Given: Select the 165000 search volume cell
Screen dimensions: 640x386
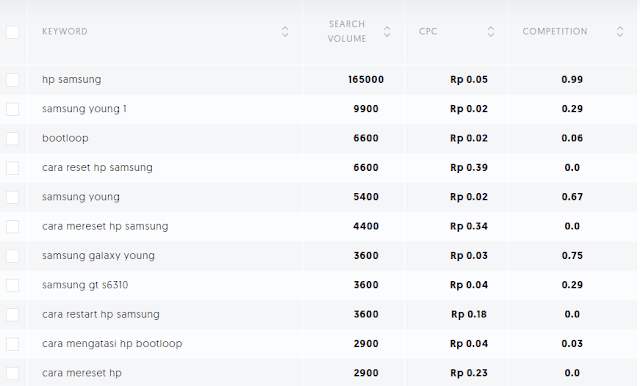Looking at the screenshot, I should [366, 80].
